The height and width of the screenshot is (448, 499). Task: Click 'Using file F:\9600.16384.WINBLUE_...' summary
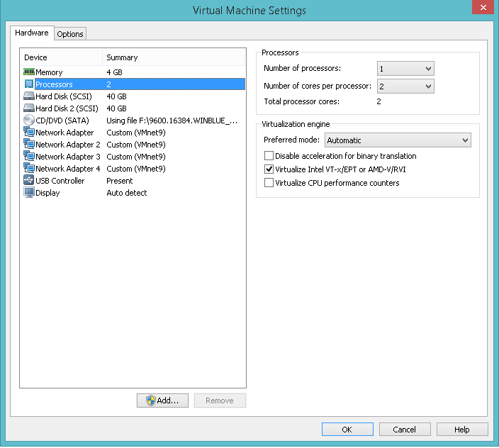172,121
